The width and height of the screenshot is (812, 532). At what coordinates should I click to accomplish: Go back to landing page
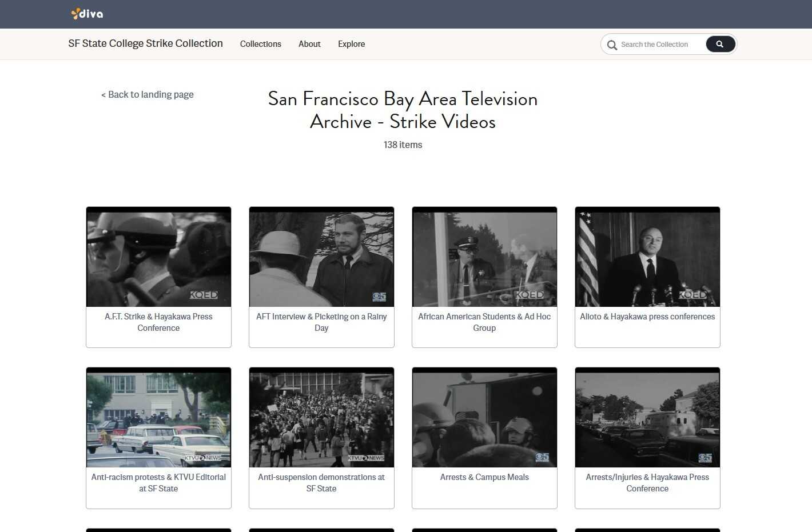[x=148, y=94]
